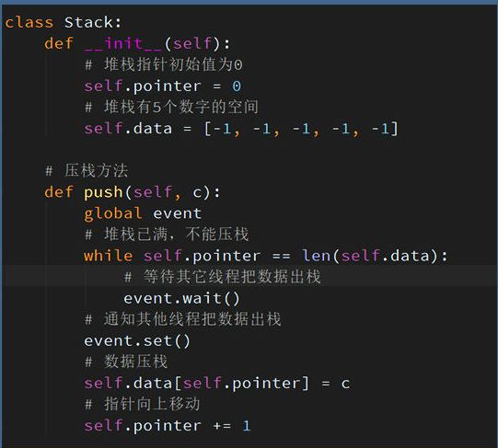Click the 'event.set()' line
The image size is (498, 448).
tap(137, 340)
